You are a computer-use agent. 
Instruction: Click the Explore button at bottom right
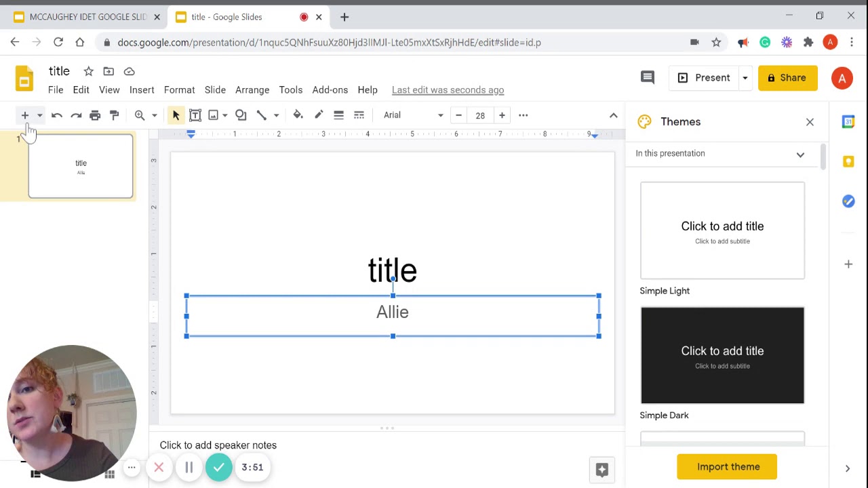click(x=601, y=470)
